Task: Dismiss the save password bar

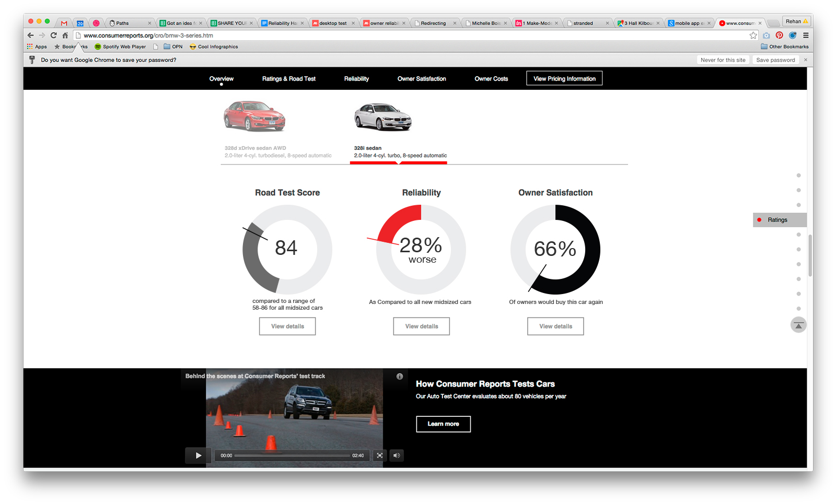Action: (x=805, y=60)
